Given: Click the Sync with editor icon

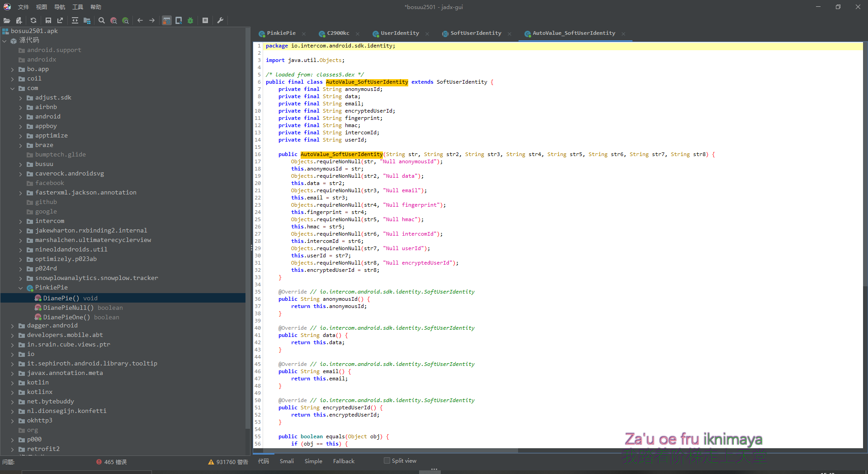Looking at the screenshot, I should click(x=75, y=20).
